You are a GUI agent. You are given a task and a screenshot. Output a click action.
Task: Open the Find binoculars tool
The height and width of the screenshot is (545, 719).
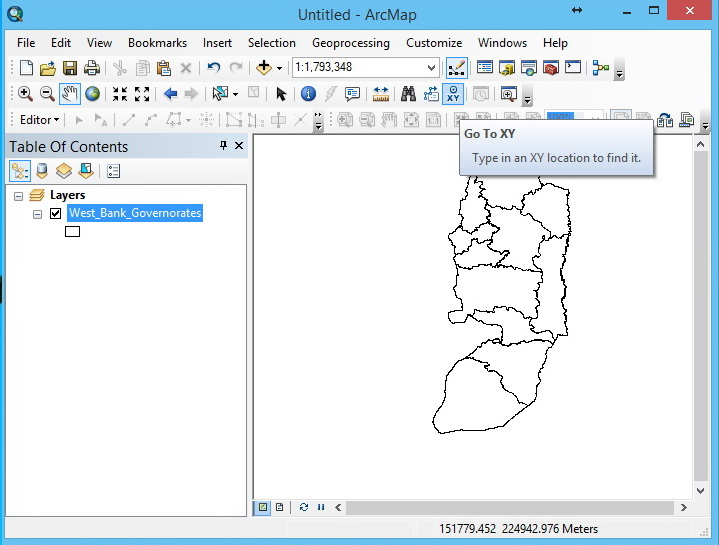tap(408, 94)
